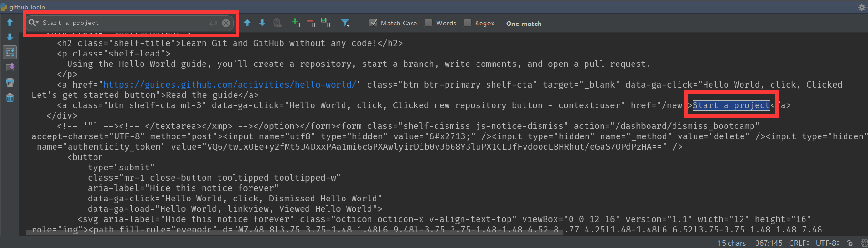Clear the search text with the X button
This screenshot has width=868, height=248.
226,23
